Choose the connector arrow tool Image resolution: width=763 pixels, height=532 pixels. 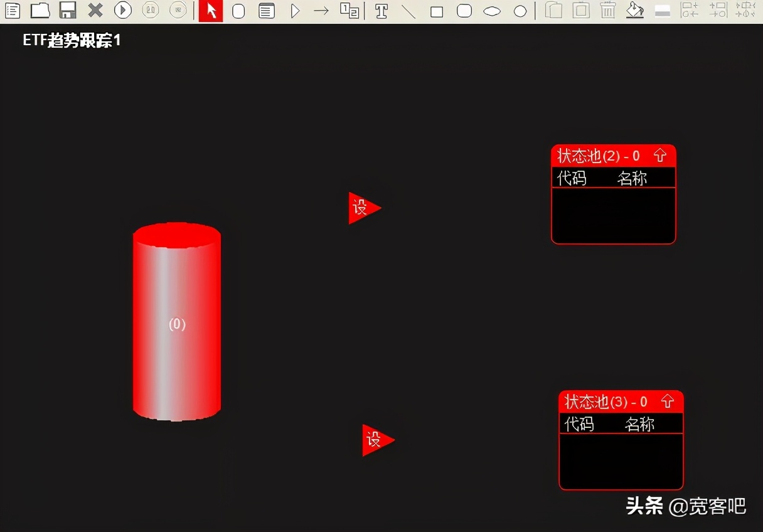321,11
